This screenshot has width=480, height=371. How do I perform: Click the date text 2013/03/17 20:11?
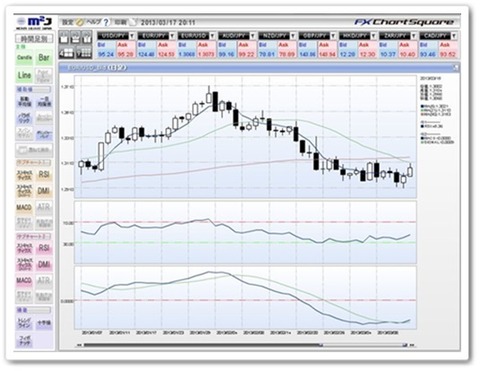[x=168, y=23]
